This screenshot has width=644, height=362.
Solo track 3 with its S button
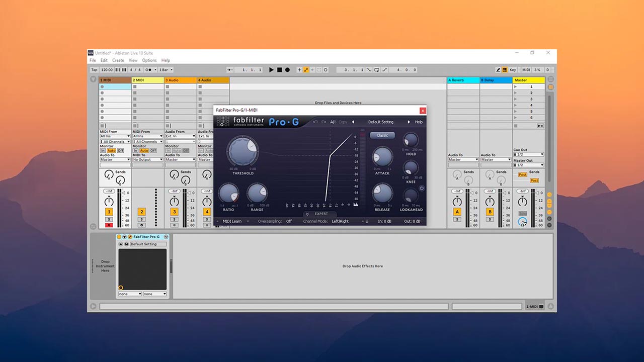174,219
